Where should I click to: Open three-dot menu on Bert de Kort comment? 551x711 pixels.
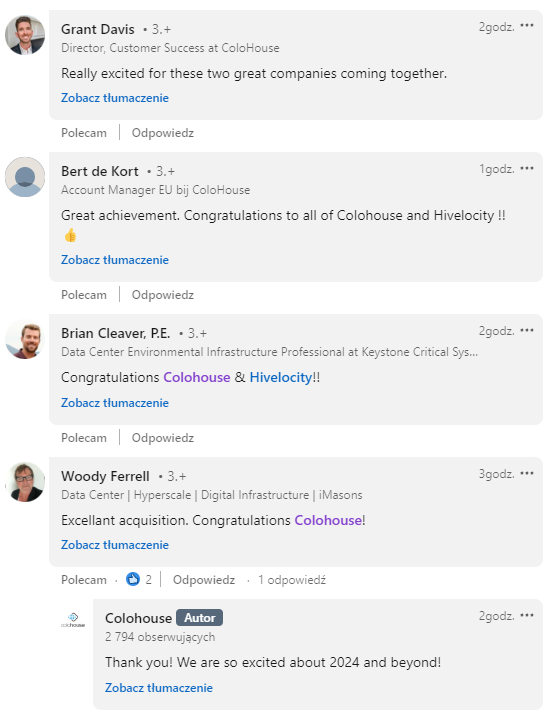pyautogui.click(x=527, y=168)
